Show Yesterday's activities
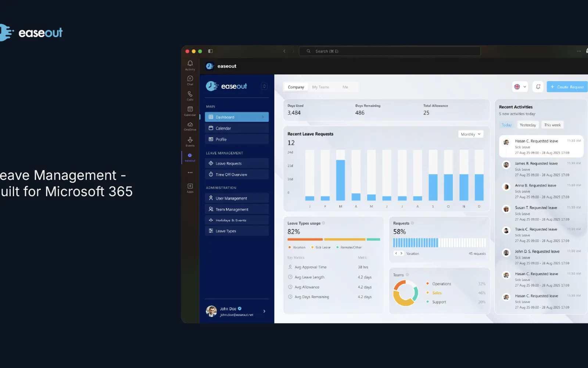Viewport: 588px width, 368px height. (528, 125)
